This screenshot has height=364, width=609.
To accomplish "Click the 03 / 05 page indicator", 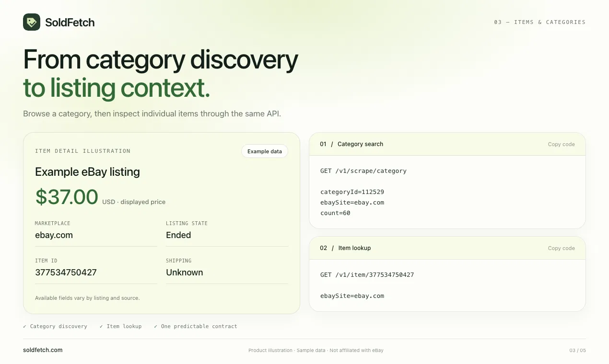I will pyautogui.click(x=577, y=351).
